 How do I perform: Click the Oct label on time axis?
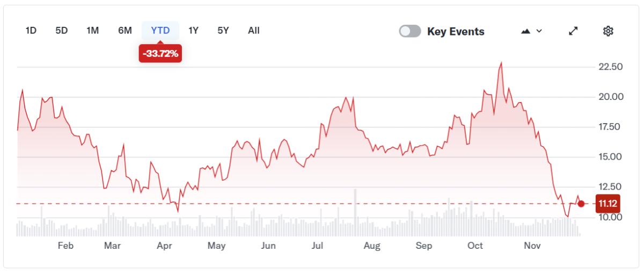click(475, 246)
